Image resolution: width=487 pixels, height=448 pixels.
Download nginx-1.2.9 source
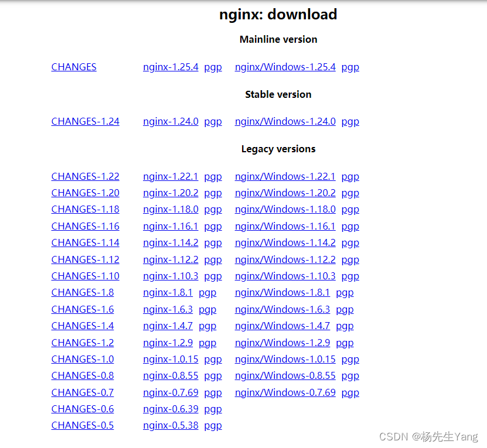168,343
